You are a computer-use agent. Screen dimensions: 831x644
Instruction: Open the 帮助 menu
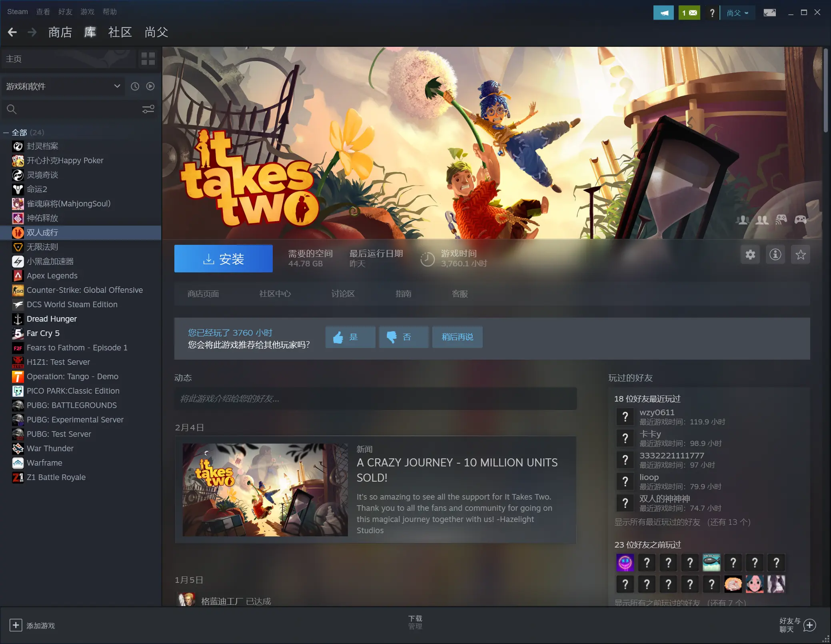pyautogui.click(x=110, y=12)
